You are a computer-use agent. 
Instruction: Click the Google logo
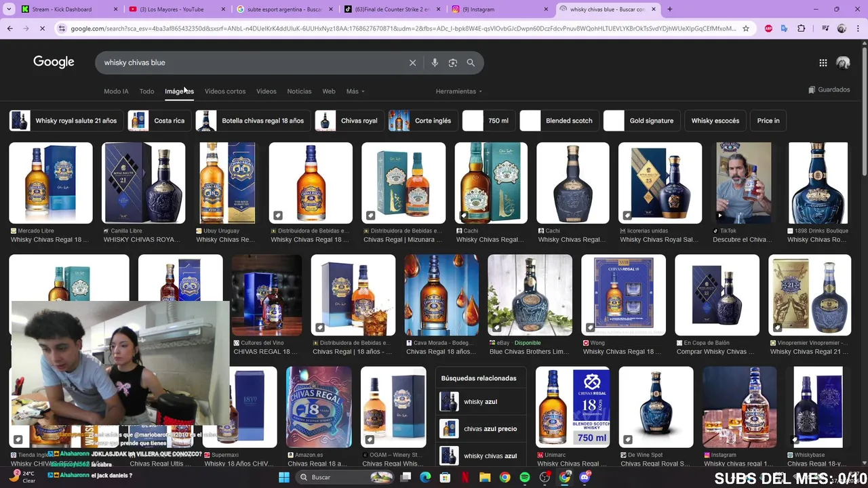tap(54, 62)
